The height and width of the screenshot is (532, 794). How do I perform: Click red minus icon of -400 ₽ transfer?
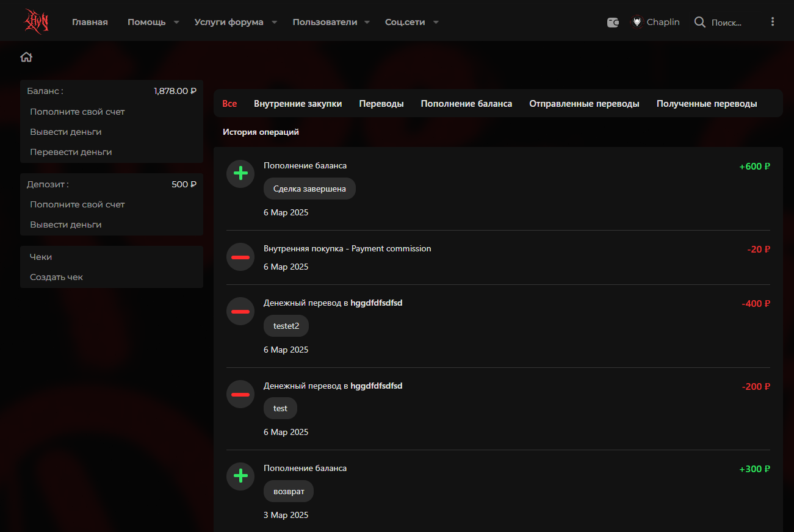click(x=240, y=311)
